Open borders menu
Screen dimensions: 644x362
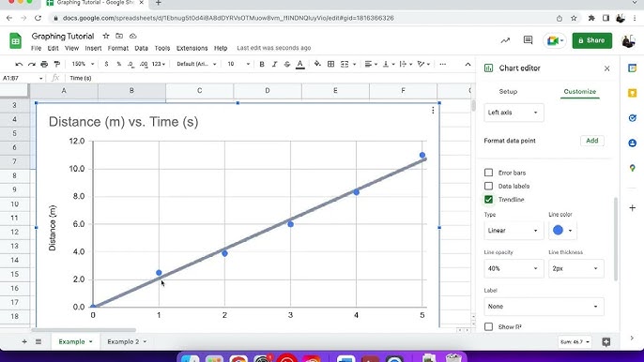click(330, 64)
